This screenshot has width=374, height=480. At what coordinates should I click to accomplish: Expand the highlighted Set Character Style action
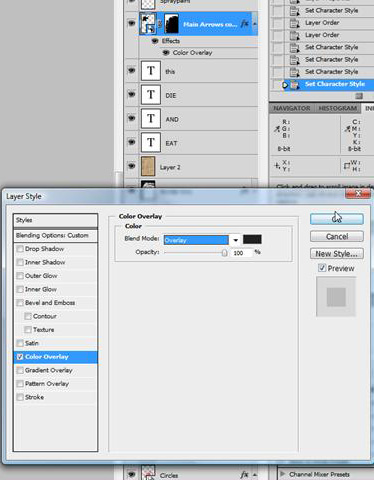(x=285, y=85)
